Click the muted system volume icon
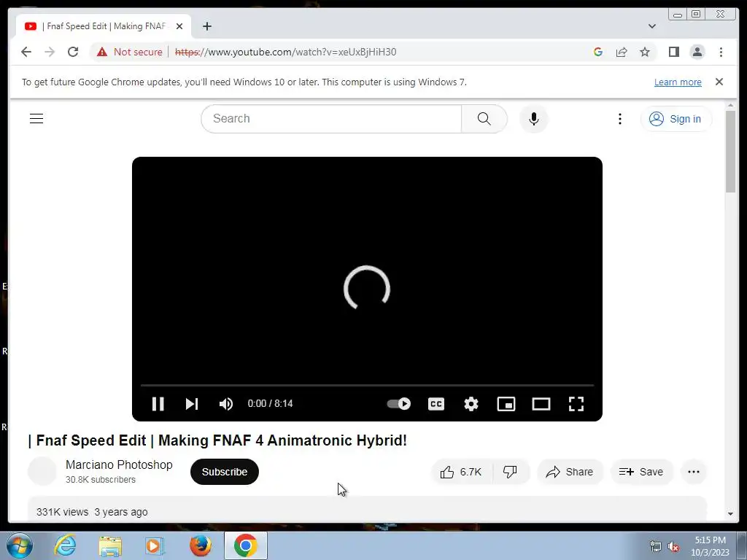Viewport: 747px width, 560px height. pos(673,547)
